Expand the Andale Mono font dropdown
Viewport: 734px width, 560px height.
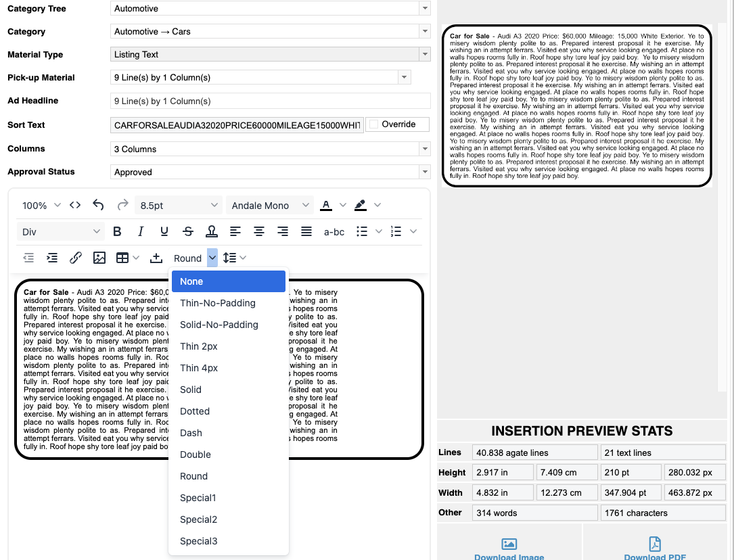270,206
